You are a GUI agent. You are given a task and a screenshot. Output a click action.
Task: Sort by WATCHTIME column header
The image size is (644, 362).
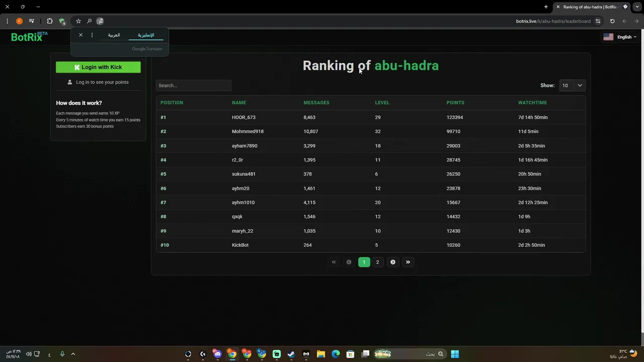pos(532,103)
